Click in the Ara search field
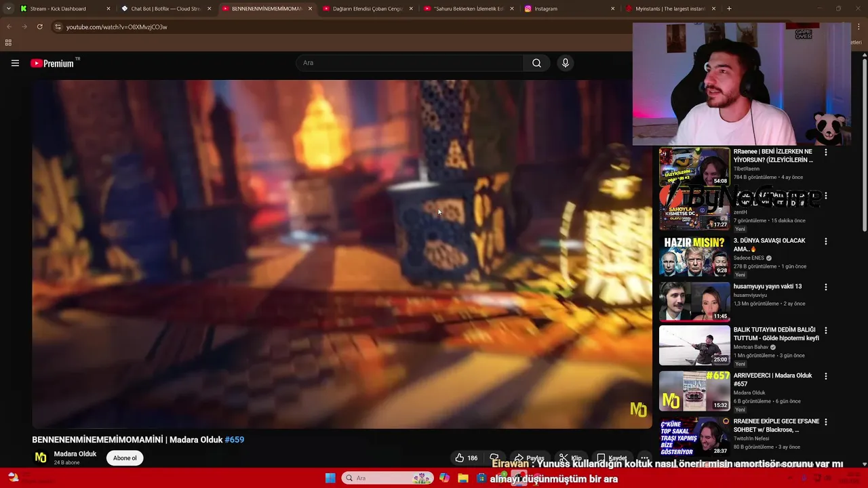Viewport: 868px width, 488px height. pyautogui.click(x=409, y=63)
